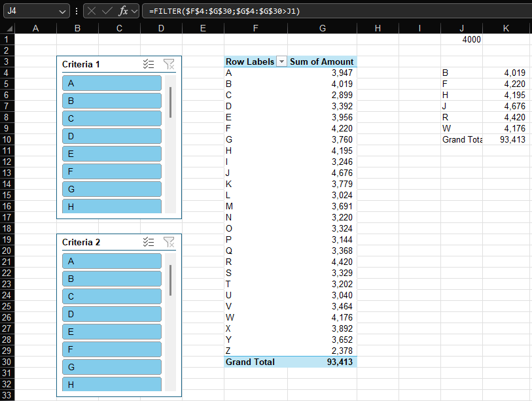Image resolution: width=532 pixels, height=401 pixels.
Task: Open the Name Box dropdown arrow
Action: pos(63,10)
